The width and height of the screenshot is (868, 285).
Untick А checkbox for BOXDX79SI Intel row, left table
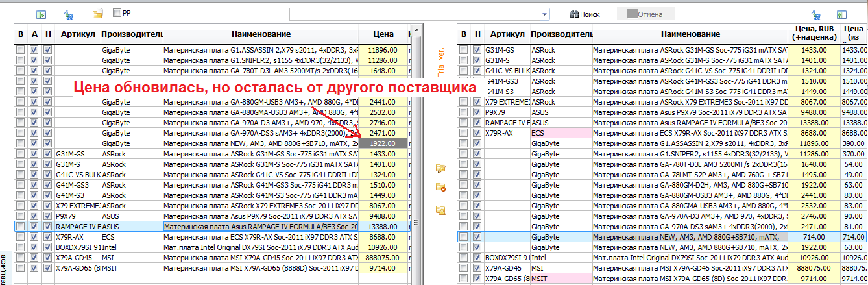tap(34, 247)
